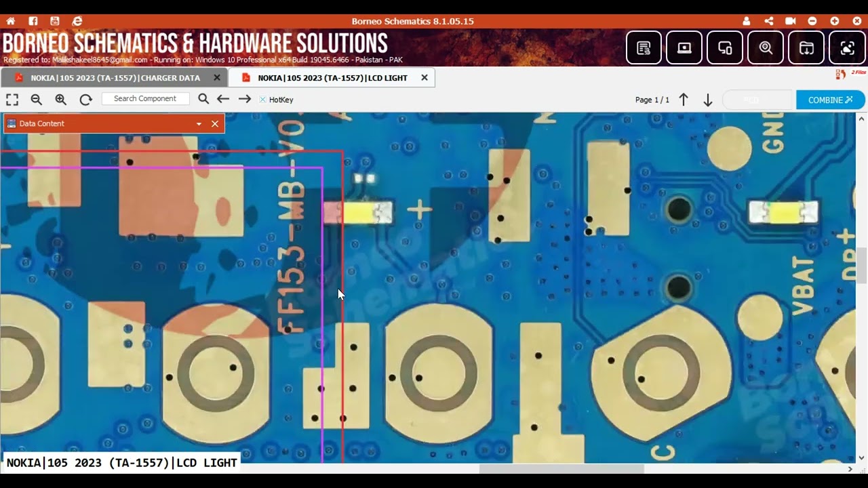The width and height of the screenshot is (868, 488).
Task: Expand the Data Content panel dropdown arrow
Action: tap(199, 124)
